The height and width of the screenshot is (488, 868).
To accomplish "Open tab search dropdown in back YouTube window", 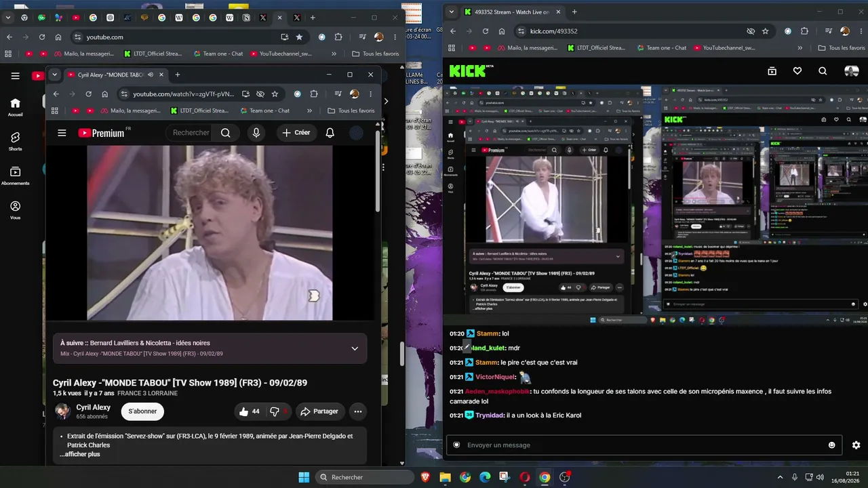I will pos(7,17).
